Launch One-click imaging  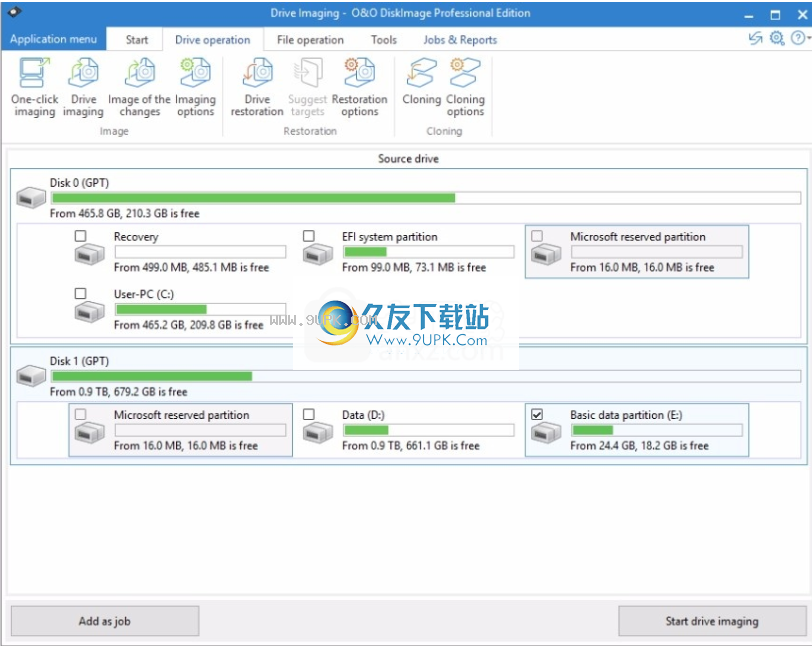(x=35, y=87)
